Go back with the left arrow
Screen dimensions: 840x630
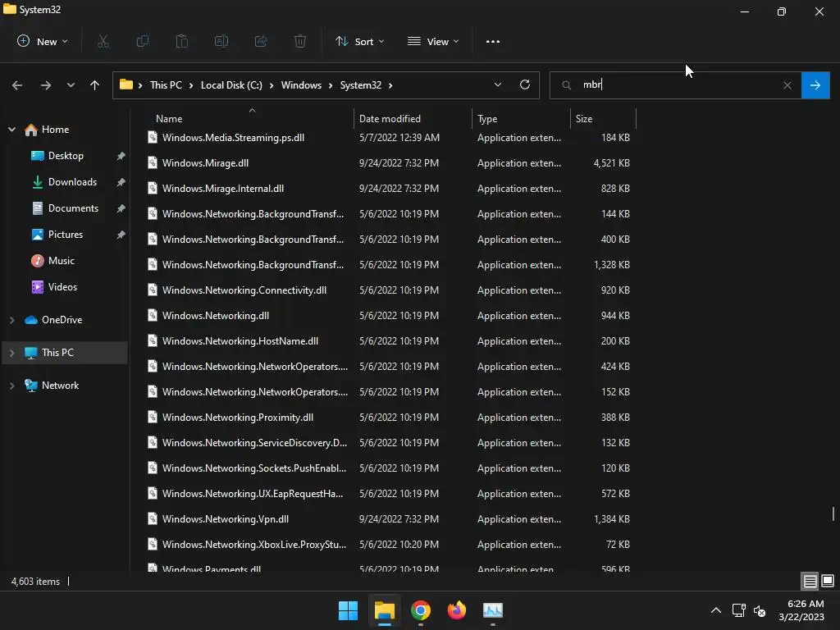(x=17, y=85)
